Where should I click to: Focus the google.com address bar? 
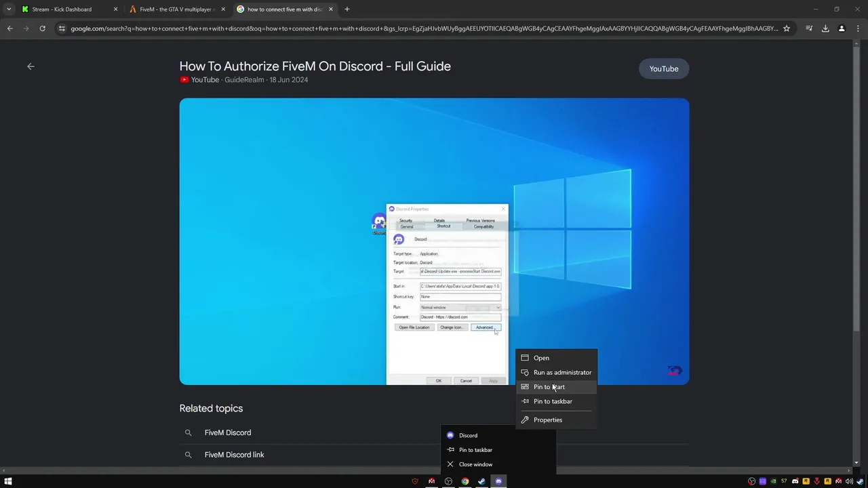(x=424, y=28)
